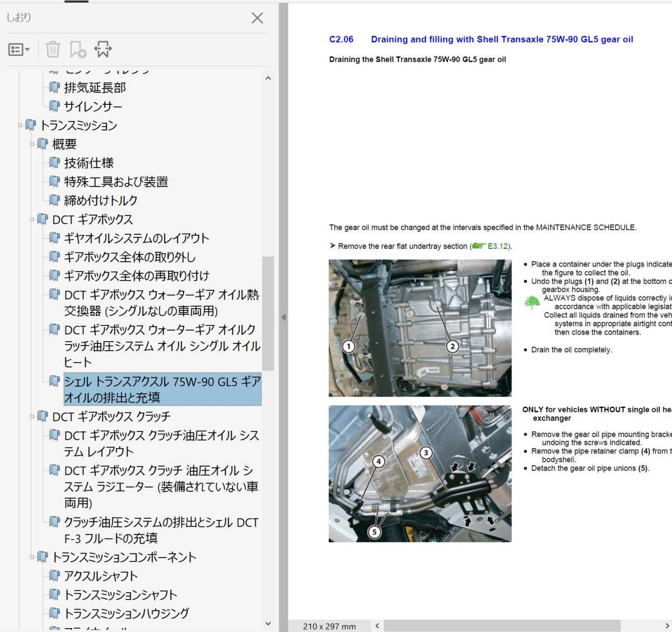Image resolution: width=672 pixels, height=632 pixels.
Task: Open the アクスルシャフト bookmark
Action: coord(101,576)
